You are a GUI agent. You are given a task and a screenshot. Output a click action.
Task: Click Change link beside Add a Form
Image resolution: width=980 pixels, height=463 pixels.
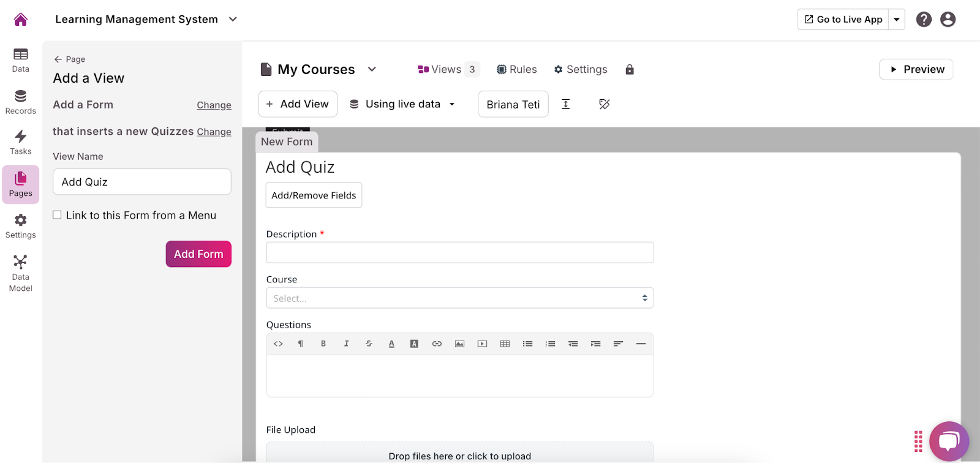coord(214,105)
